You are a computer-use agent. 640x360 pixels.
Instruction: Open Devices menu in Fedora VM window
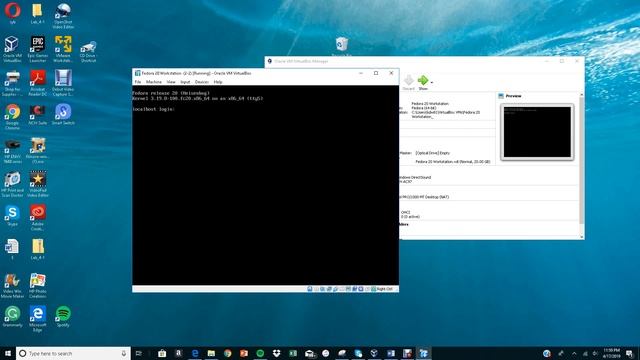[x=202, y=82]
